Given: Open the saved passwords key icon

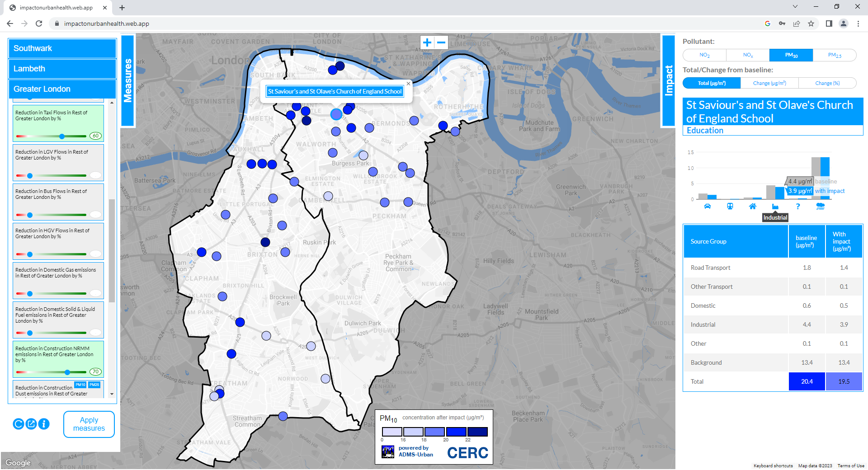Looking at the screenshot, I should [x=782, y=23].
